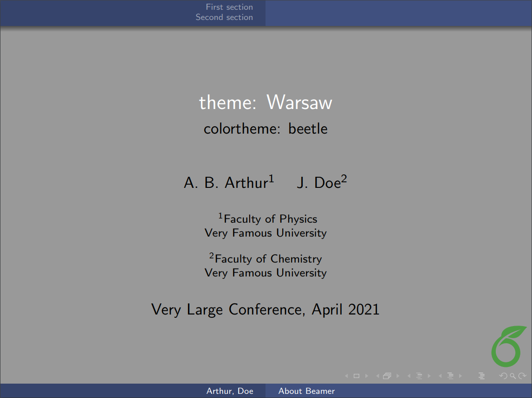Select 'First section' in the header
This screenshot has height=398, width=532.
229,7
